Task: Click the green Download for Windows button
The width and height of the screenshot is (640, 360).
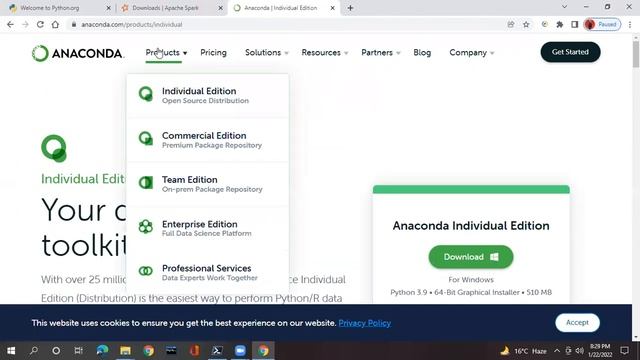Action: tap(471, 257)
